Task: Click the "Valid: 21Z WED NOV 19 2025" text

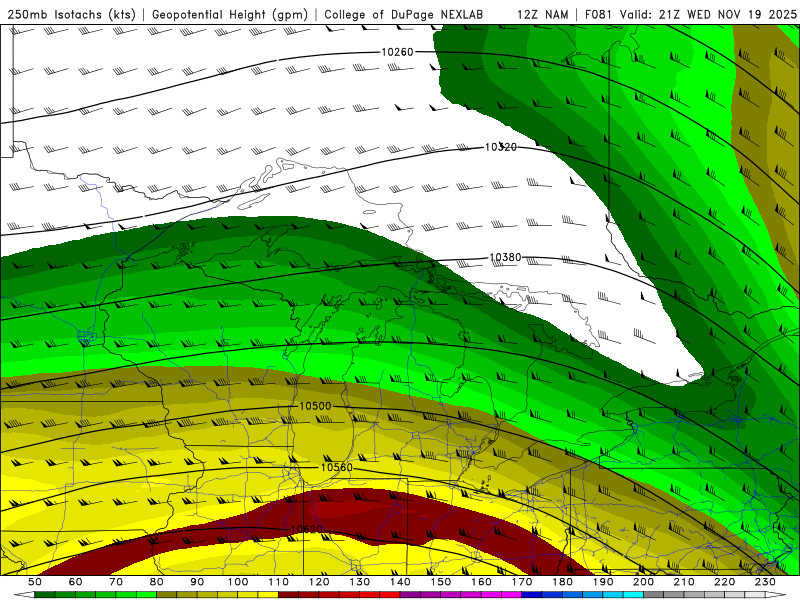Action: [x=708, y=14]
